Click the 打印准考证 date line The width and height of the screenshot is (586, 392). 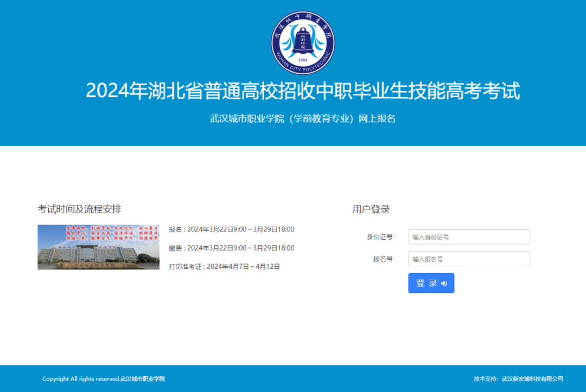pyautogui.click(x=224, y=266)
